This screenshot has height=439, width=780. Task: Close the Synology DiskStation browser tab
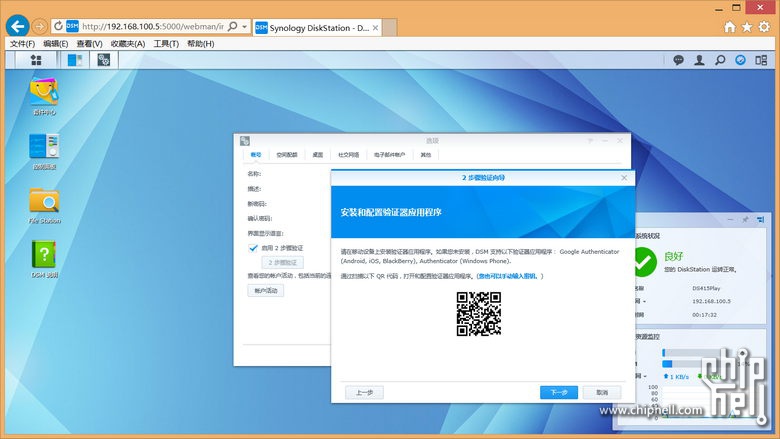pos(376,28)
